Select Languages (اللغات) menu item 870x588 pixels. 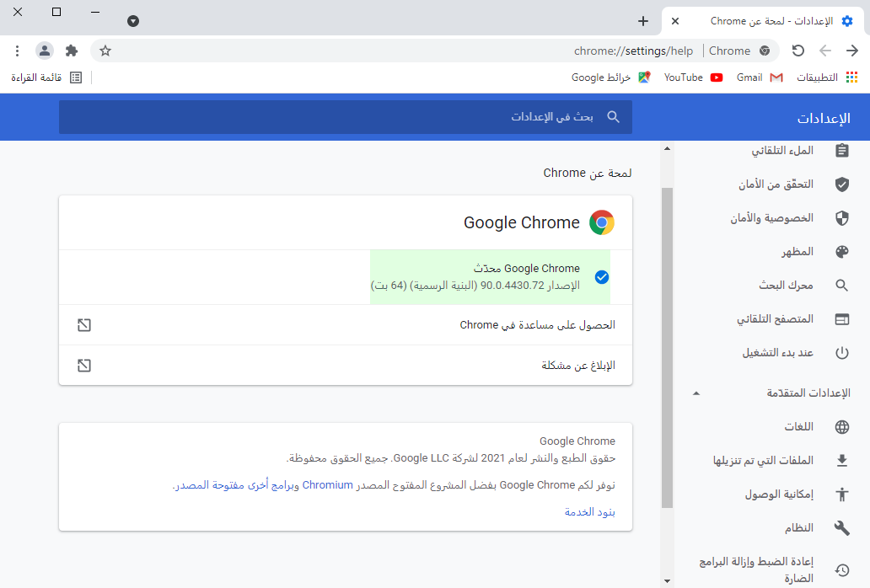(x=799, y=427)
